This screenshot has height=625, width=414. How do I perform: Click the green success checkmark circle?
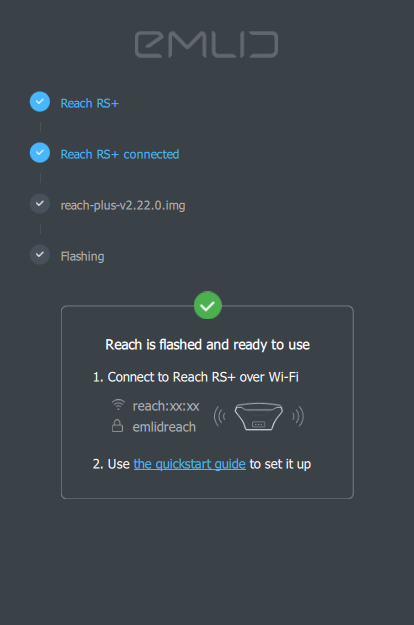click(208, 306)
